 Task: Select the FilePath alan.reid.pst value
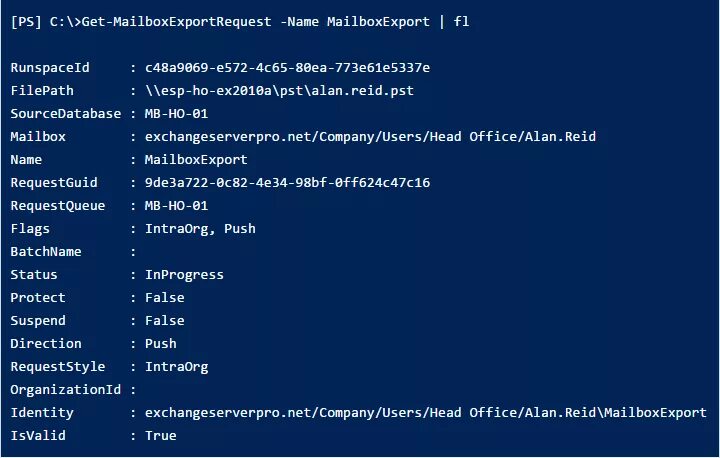pos(279,90)
